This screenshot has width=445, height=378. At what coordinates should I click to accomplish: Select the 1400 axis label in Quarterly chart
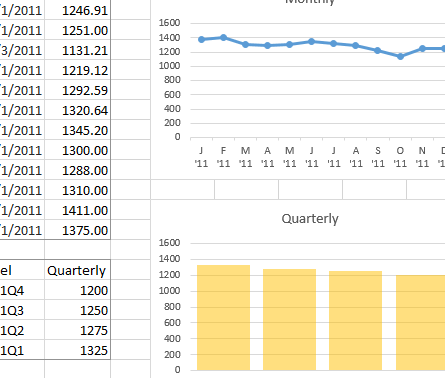tap(169, 259)
